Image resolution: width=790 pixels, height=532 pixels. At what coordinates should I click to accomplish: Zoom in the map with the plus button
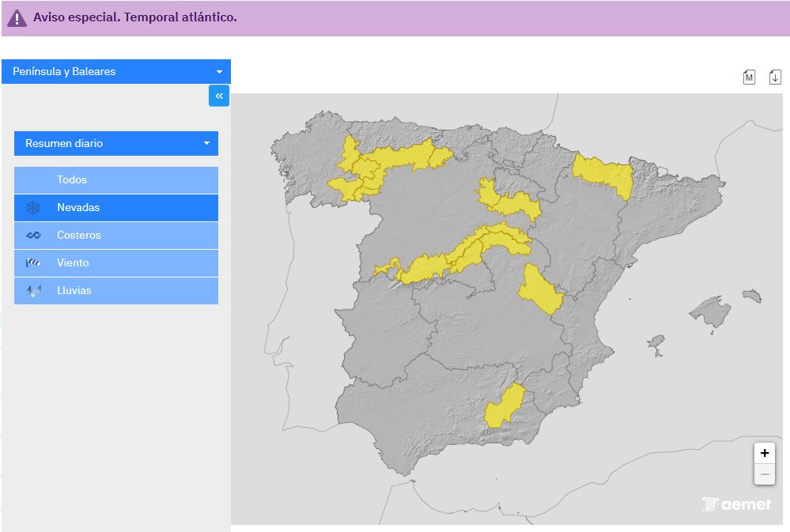point(764,453)
